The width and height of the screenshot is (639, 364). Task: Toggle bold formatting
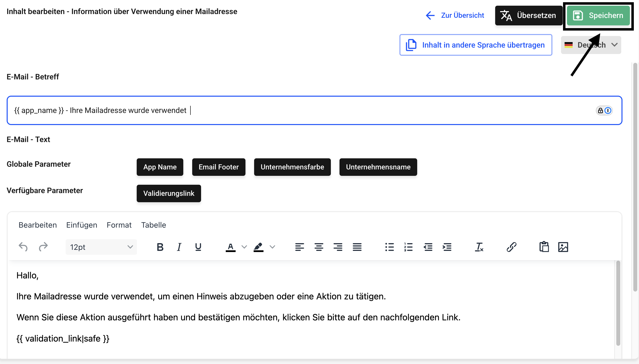[x=160, y=247]
